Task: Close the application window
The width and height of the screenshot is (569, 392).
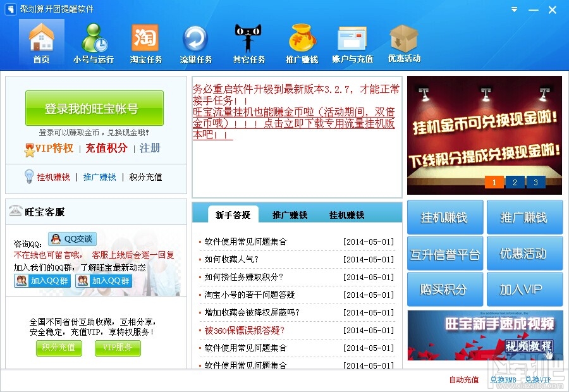Action: 553,10
